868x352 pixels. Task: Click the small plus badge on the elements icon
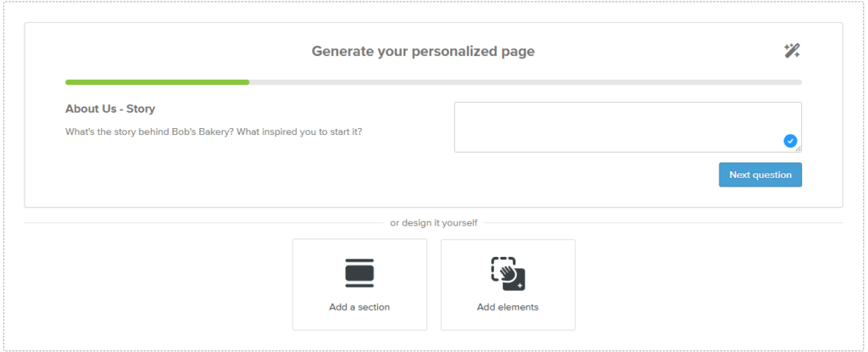click(520, 285)
